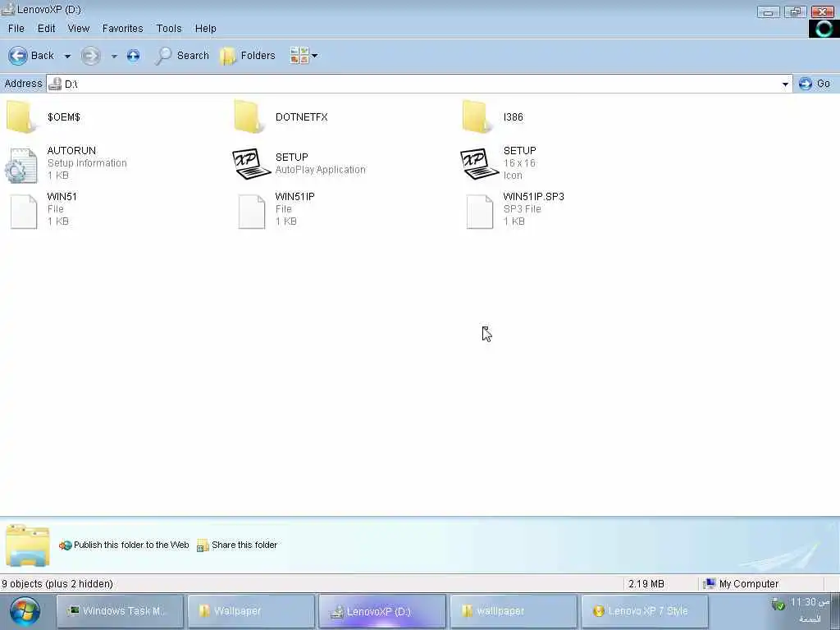Image resolution: width=840 pixels, height=630 pixels.
Task: Click LenovoXP (D:) taskbar button
Action: point(382,611)
